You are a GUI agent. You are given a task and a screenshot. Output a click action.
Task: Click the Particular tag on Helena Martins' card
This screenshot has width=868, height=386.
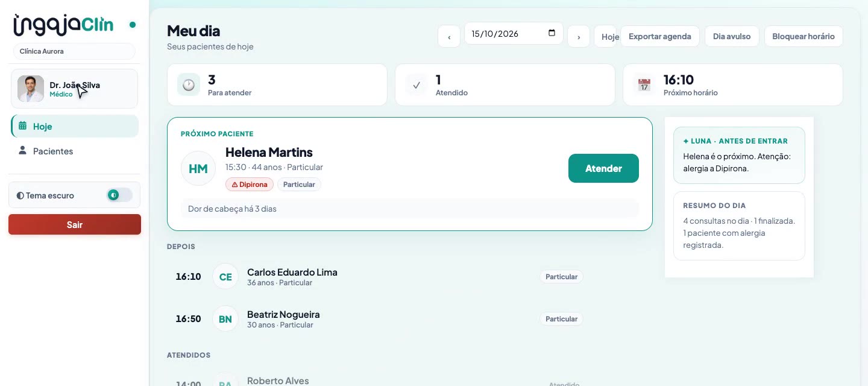tap(299, 185)
